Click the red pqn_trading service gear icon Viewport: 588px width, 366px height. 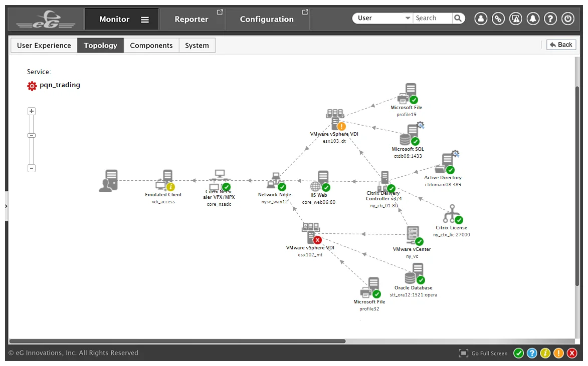32,86
